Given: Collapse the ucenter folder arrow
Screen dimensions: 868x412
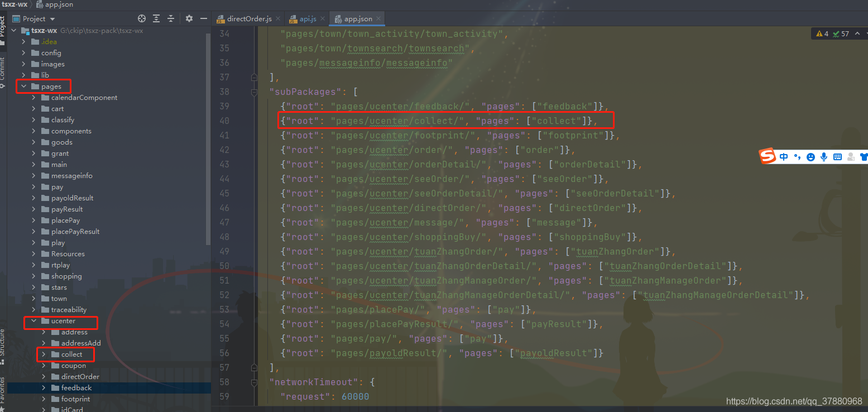Looking at the screenshot, I should (33, 320).
